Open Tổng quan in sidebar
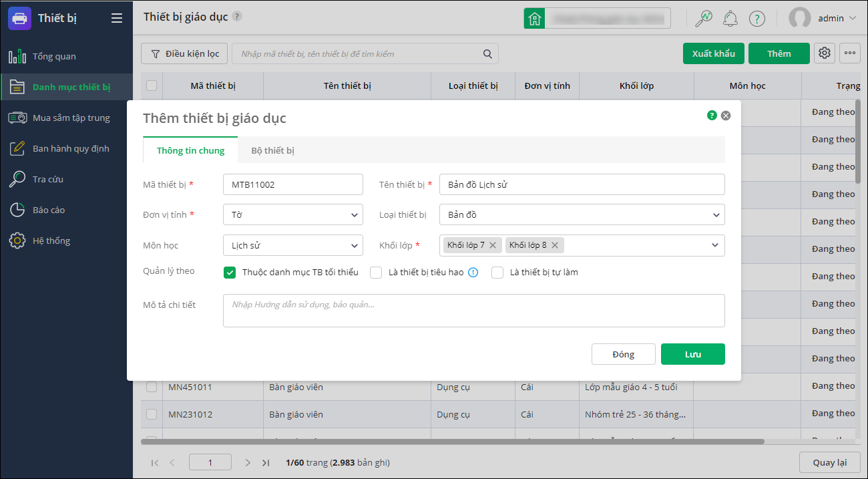This screenshot has height=479, width=868. coord(66,56)
